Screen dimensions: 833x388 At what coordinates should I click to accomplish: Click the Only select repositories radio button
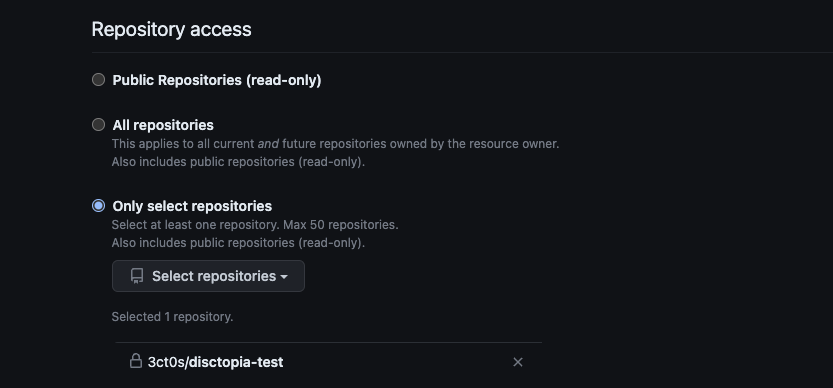click(x=98, y=206)
